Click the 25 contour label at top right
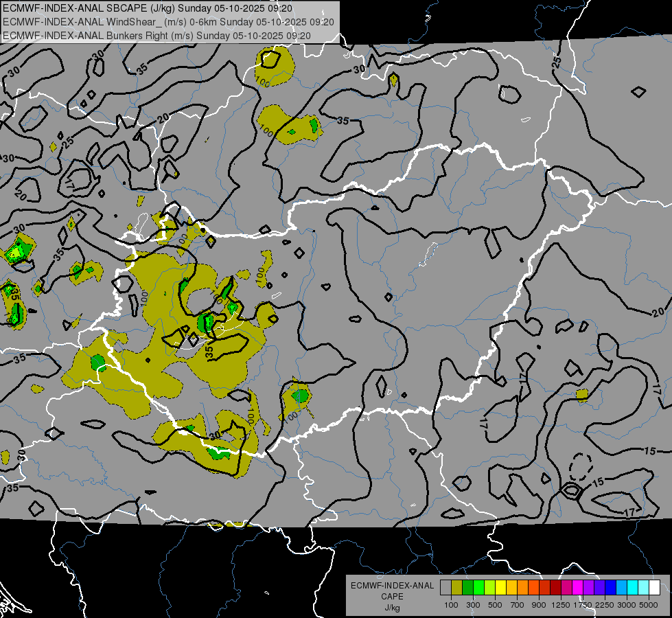Viewport: 672px width, 618px height. click(x=557, y=62)
